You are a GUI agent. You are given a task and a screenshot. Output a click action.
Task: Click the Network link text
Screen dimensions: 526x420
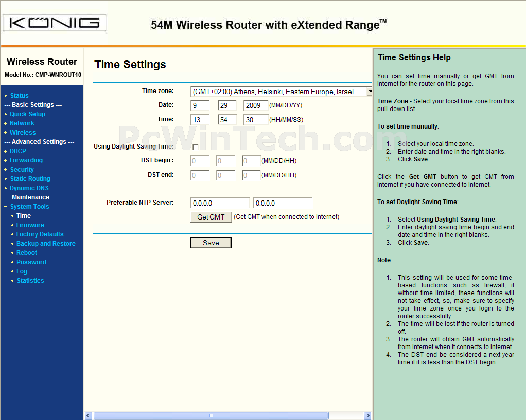(x=22, y=123)
